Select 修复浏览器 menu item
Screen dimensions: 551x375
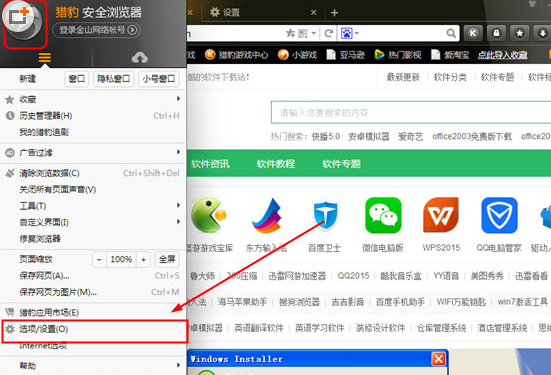[x=93, y=239]
